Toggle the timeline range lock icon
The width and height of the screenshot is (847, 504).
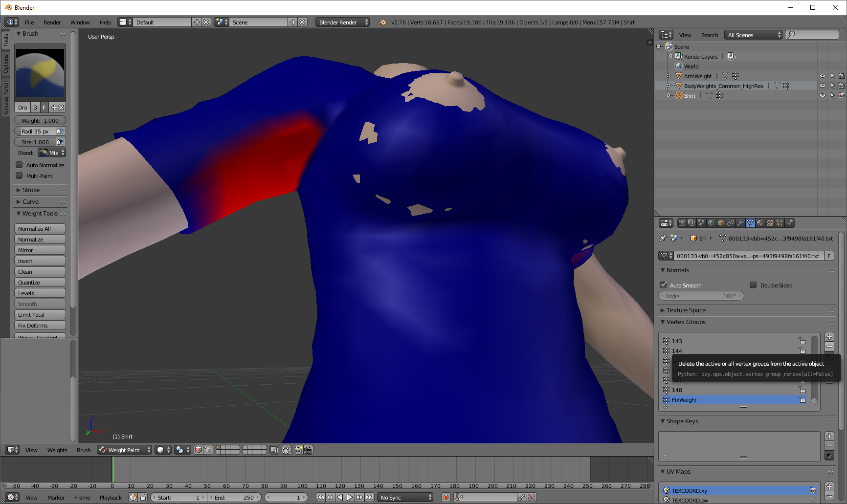coord(143,497)
